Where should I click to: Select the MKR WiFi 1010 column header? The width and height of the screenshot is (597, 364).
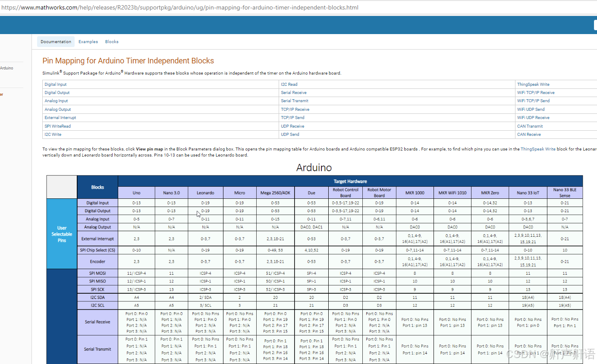(452, 193)
